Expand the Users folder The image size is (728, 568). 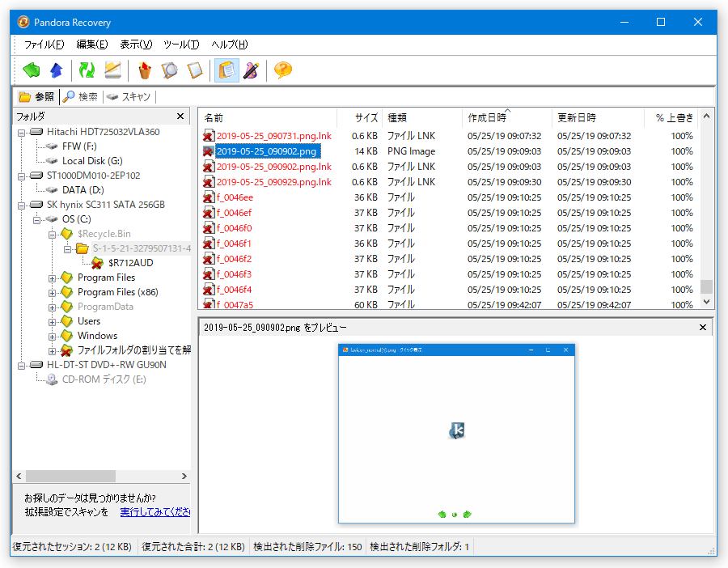[x=52, y=322]
